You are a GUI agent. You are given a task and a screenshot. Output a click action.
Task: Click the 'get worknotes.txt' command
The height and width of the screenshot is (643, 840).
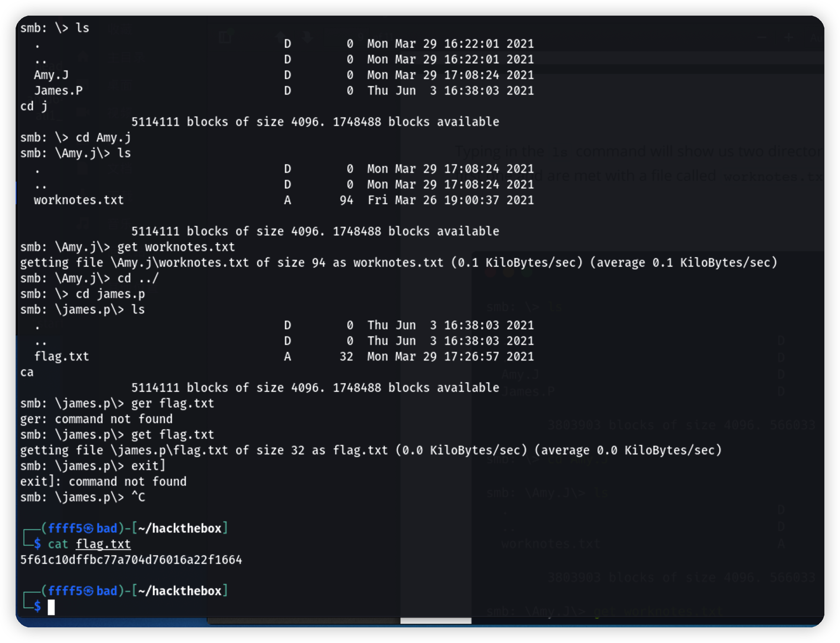tap(176, 247)
